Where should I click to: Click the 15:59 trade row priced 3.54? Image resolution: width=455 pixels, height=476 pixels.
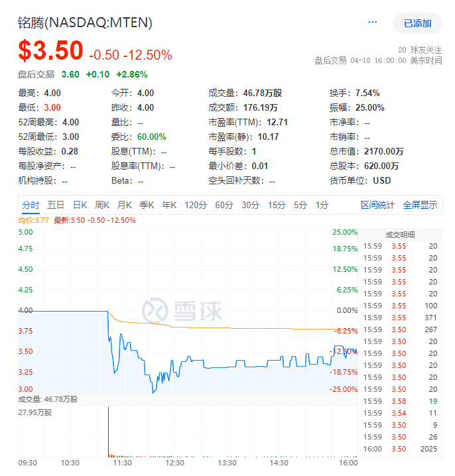tap(401, 413)
